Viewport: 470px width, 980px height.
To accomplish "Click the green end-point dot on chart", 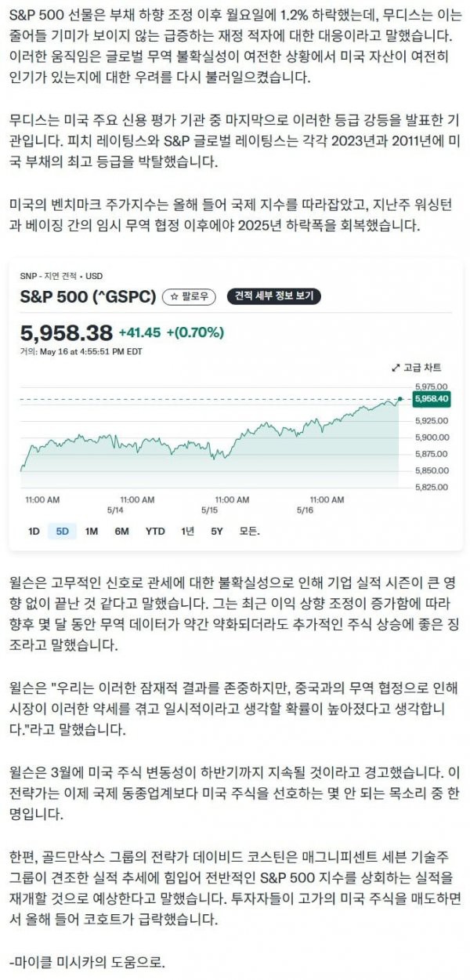I will pyautogui.click(x=400, y=399).
